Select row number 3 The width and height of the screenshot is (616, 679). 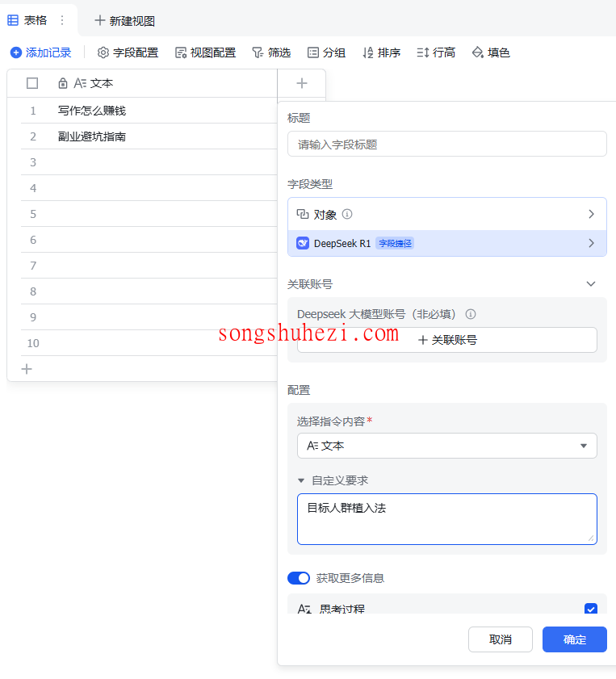tap(33, 162)
